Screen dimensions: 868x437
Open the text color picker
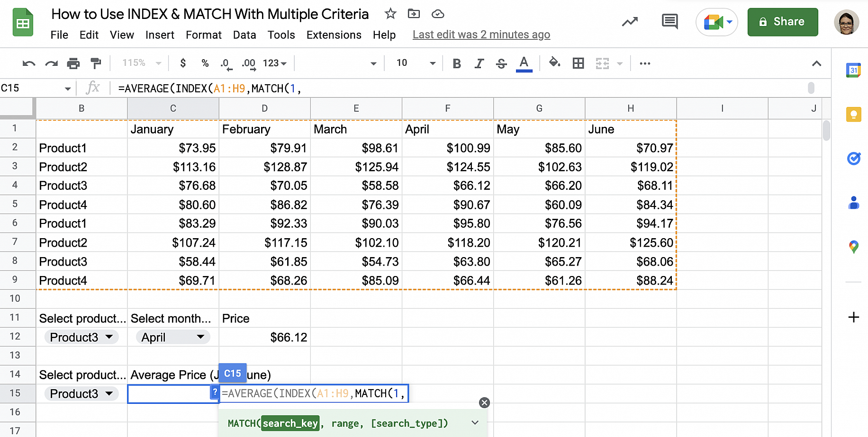[x=524, y=63]
